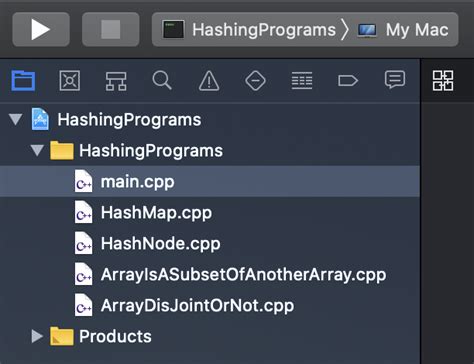Select the Products folder row

tap(210, 336)
